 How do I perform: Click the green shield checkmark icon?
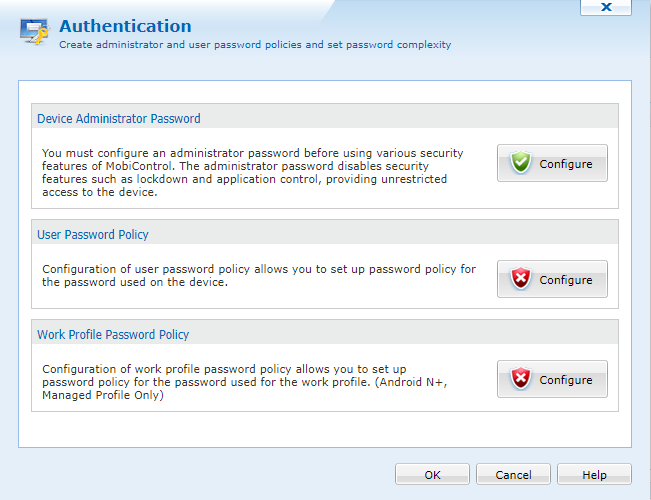click(520, 164)
